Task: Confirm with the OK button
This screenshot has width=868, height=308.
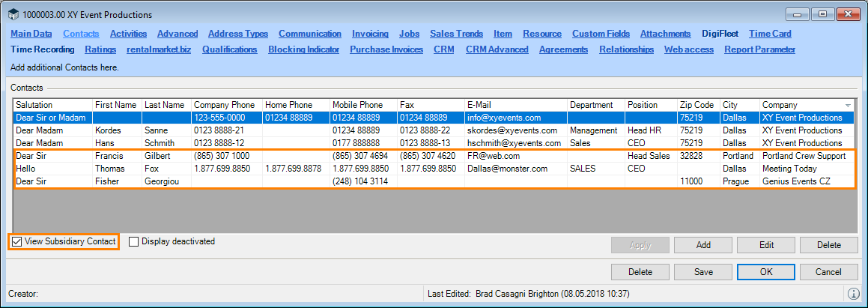Action: click(x=766, y=272)
